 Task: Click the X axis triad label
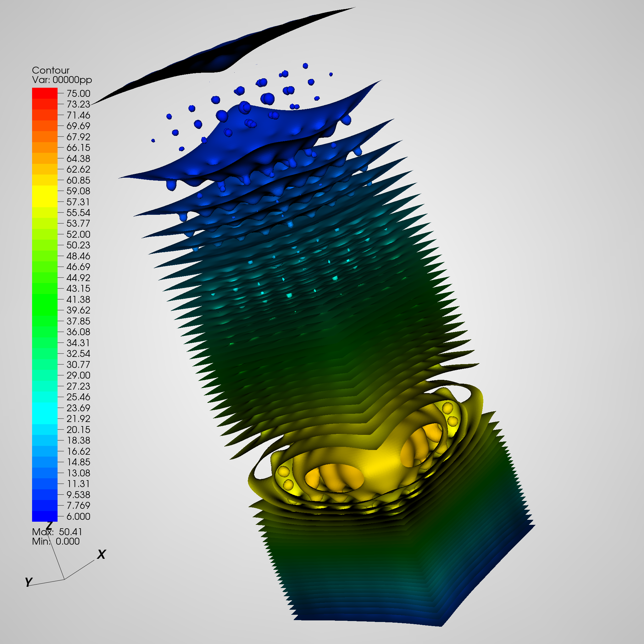[101, 554]
